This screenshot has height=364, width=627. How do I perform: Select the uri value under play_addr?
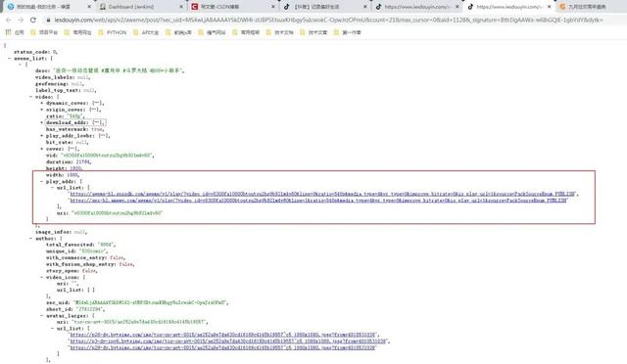click(117, 213)
